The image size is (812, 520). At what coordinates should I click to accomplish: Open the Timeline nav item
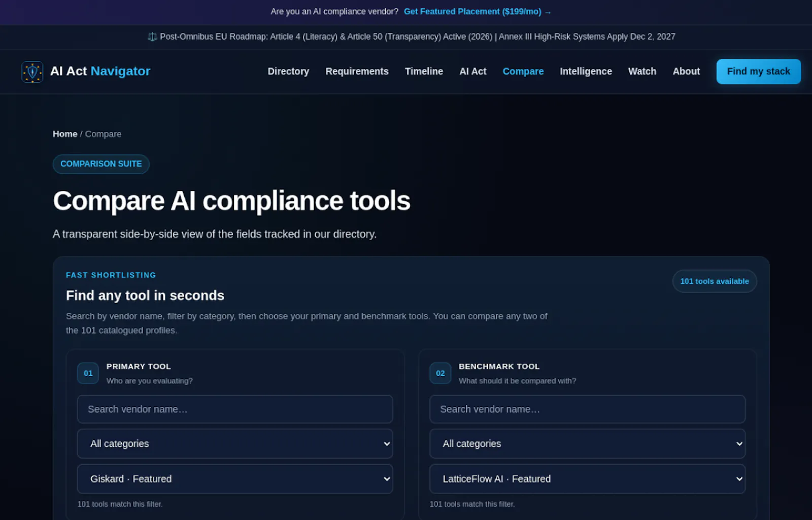(424, 72)
